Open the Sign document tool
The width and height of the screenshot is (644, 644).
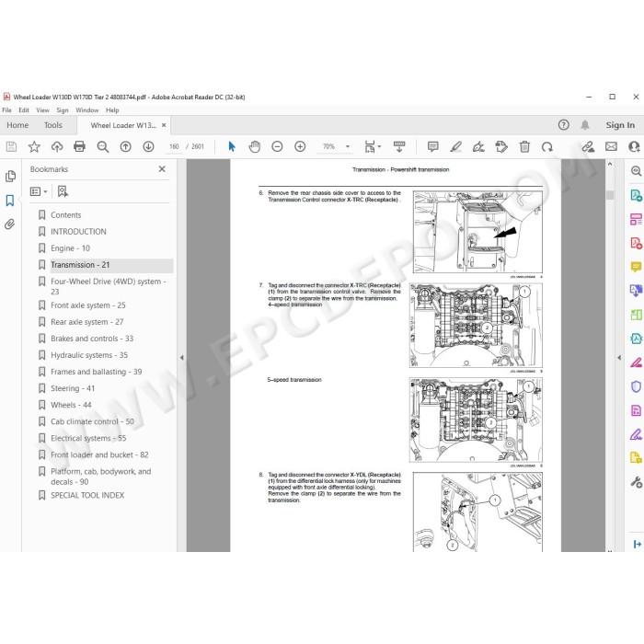(x=478, y=146)
